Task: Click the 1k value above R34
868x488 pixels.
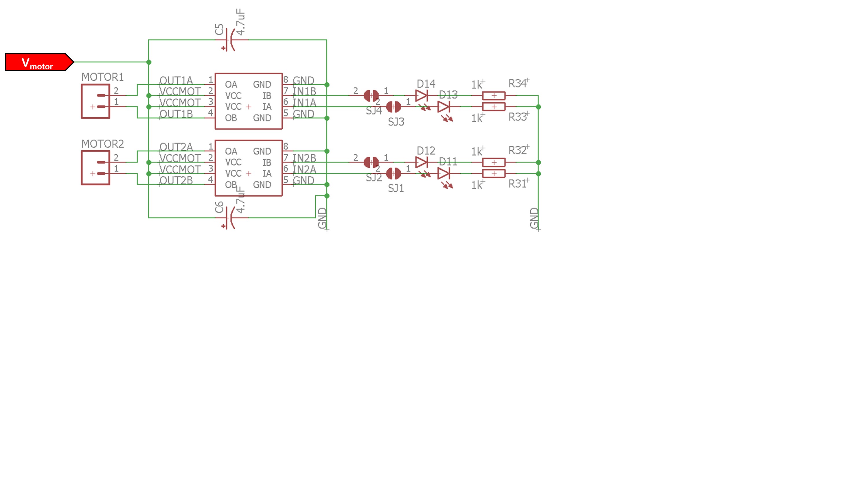Action: [477, 85]
